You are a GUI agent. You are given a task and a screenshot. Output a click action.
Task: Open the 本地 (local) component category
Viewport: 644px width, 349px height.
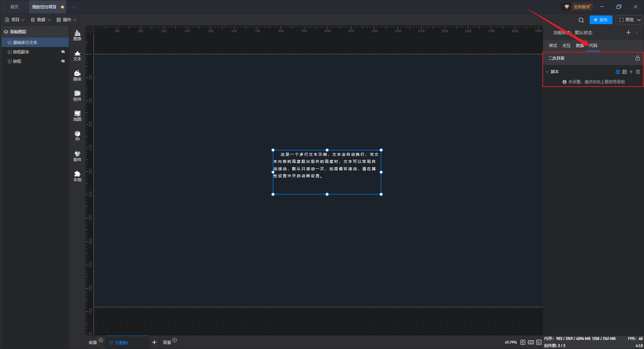click(77, 176)
